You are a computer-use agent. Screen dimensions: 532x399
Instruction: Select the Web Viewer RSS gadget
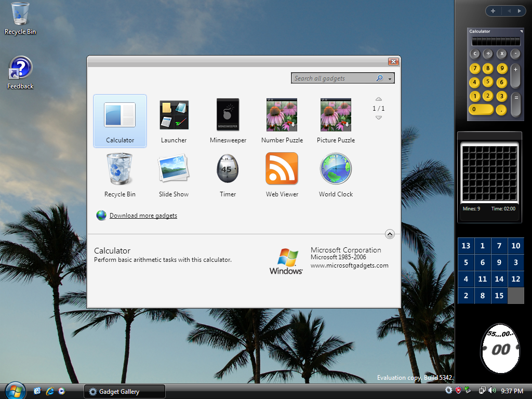tap(282, 169)
